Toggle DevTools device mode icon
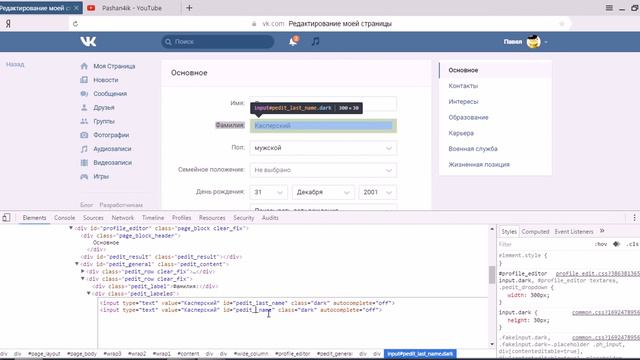640x360 pixels. [x=6, y=218]
